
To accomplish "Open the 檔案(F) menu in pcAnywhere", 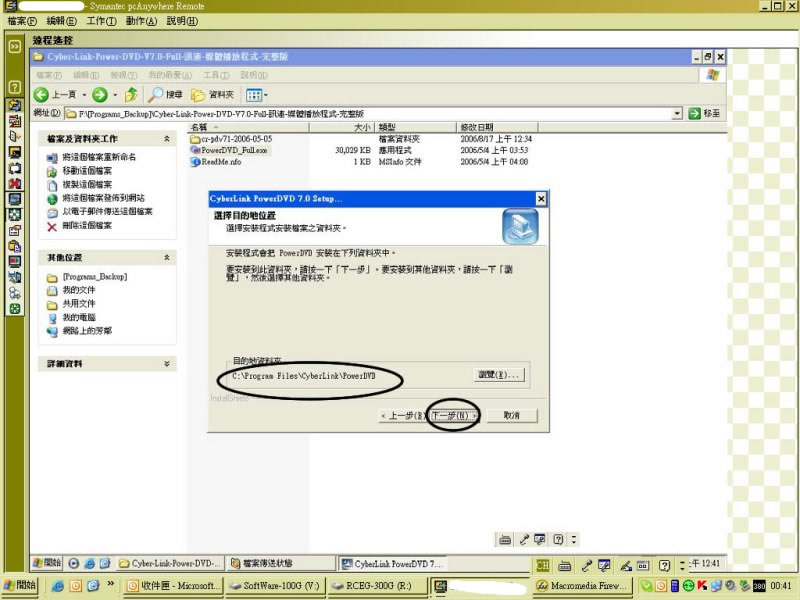I will click(x=22, y=21).
